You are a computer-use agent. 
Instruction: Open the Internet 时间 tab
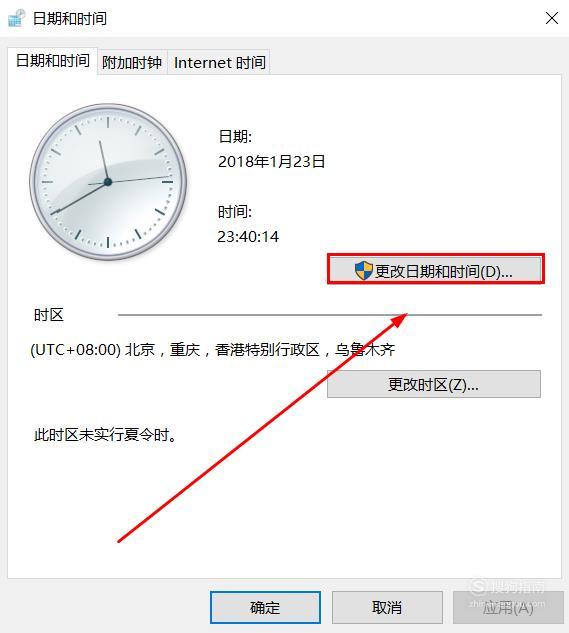pos(219,63)
